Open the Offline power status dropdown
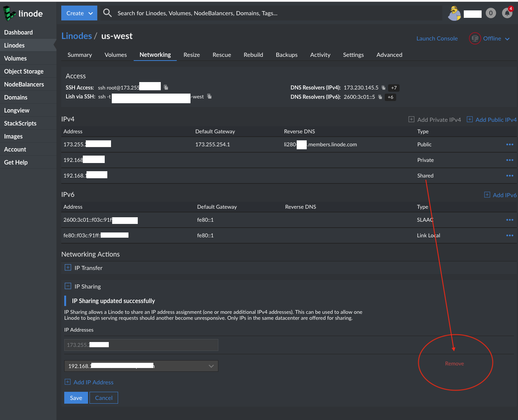This screenshot has width=518, height=420. point(496,39)
